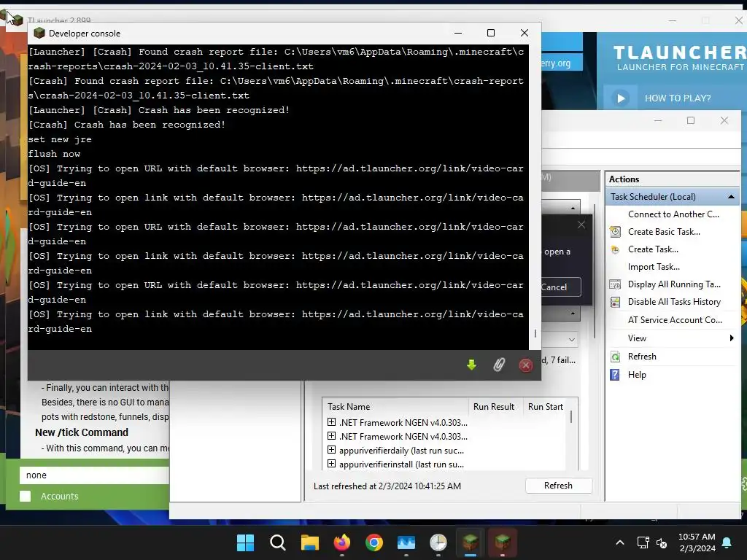Click the Refresh button beside Last refreshed
Image resolution: width=747 pixels, height=560 pixels.
558,486
